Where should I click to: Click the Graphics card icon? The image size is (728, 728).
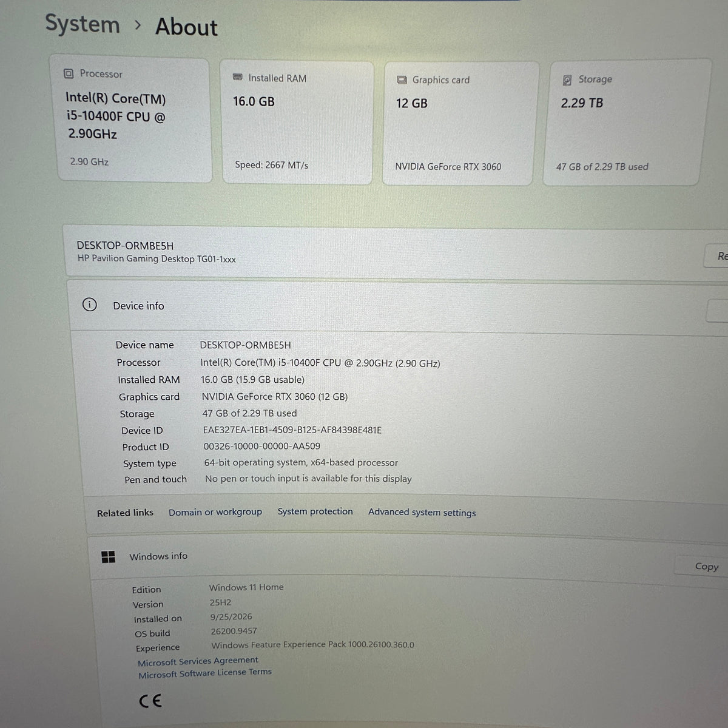point(402,80)
